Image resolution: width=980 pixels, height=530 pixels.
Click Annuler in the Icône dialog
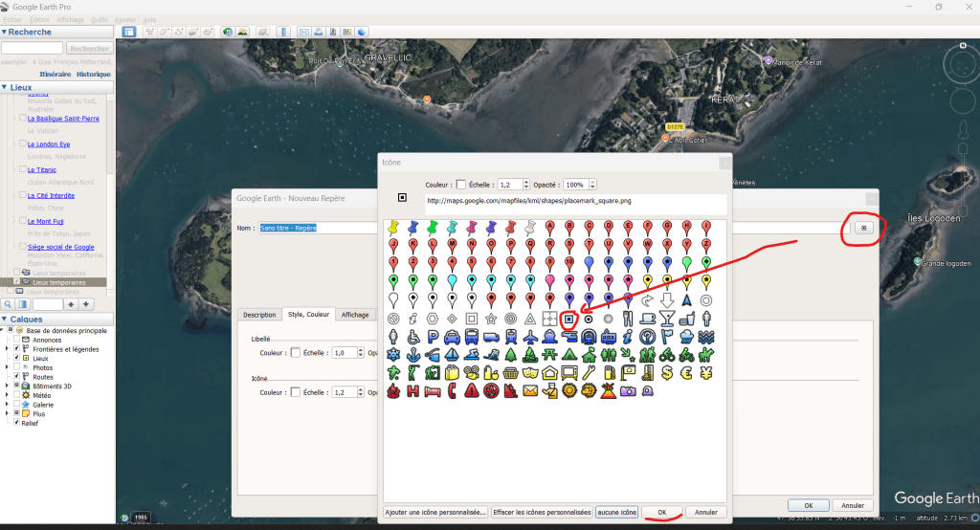point(706,512)
